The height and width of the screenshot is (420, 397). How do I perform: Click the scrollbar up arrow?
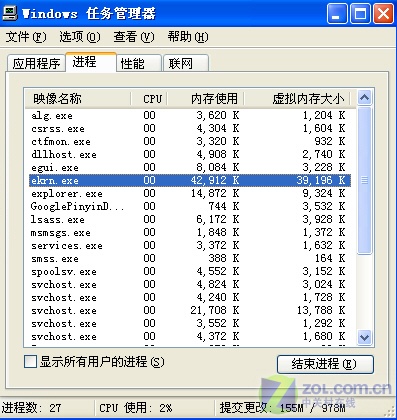(364, 98)
